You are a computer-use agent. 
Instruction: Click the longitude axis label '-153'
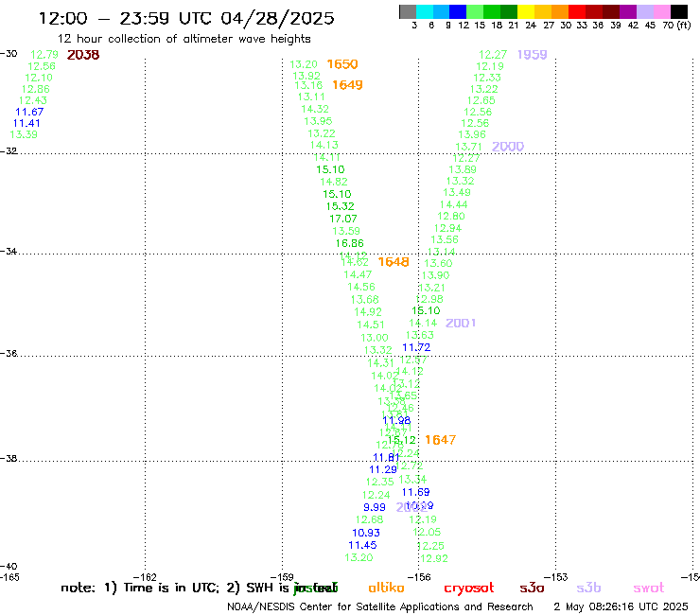[556, 577]
